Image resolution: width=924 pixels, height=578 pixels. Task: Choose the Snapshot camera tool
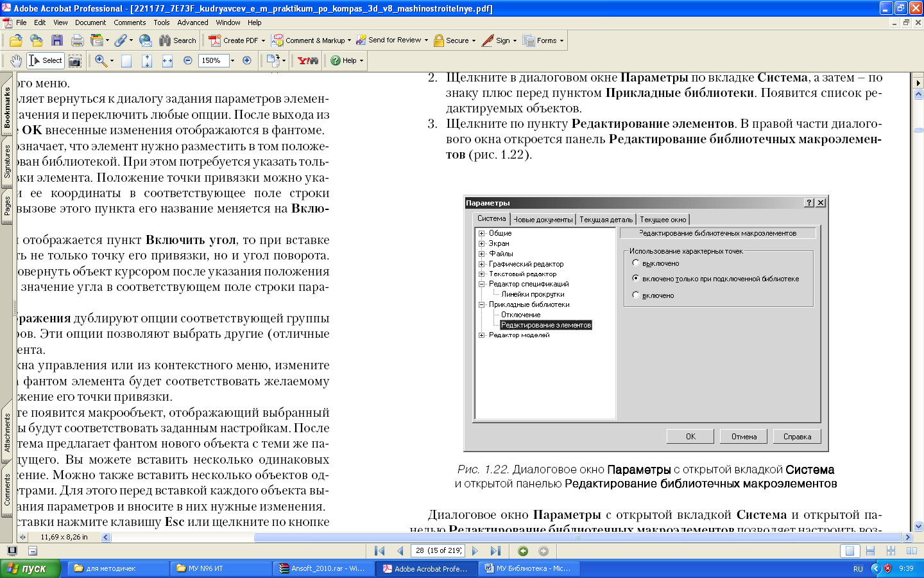pyautogui.click(x=75, y=60)
